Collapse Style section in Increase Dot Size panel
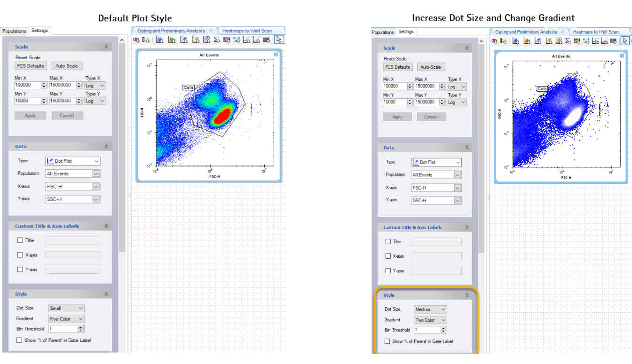Viewport: 632px width, 364px height. pos(467,295)
